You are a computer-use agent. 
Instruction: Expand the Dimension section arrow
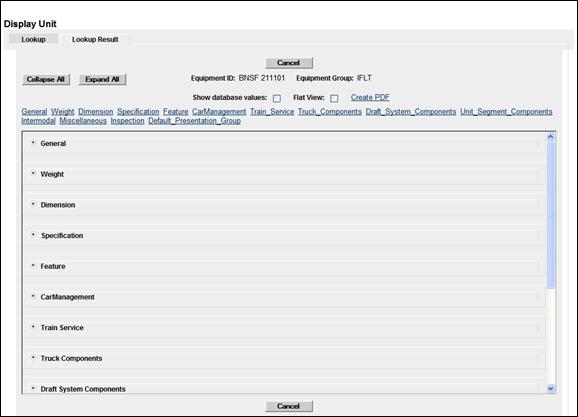pos(33,204)
